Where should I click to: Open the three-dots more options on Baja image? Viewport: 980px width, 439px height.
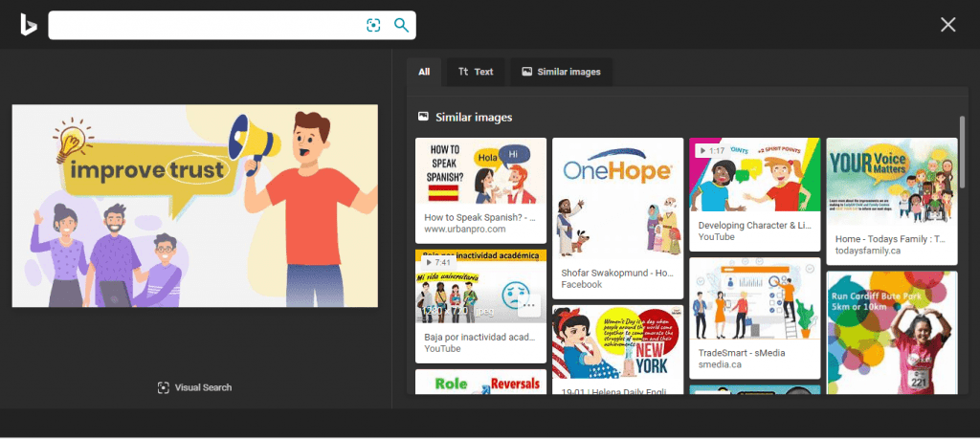(530, 306)
